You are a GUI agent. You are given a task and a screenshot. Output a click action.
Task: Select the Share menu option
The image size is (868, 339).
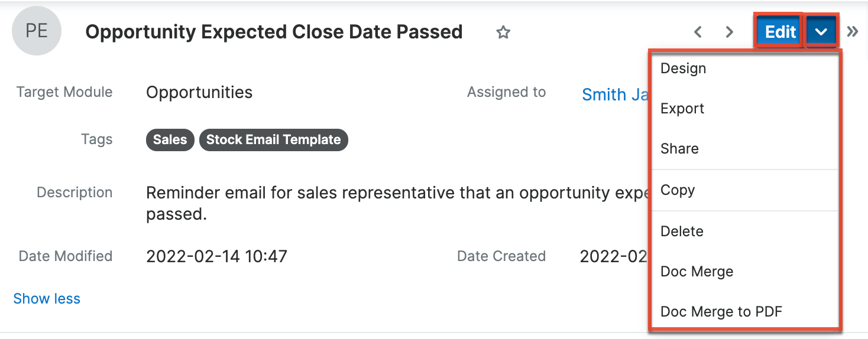click(x=679, y=149)
